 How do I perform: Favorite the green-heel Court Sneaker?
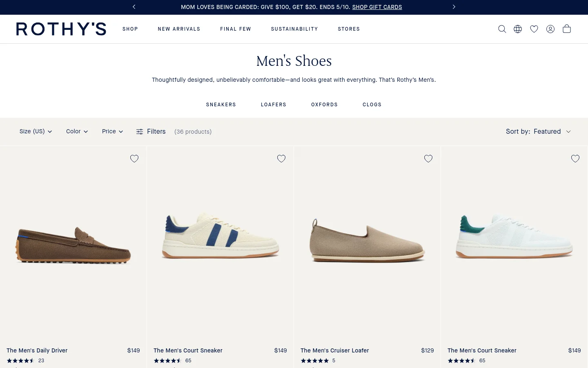pos(575,159)
